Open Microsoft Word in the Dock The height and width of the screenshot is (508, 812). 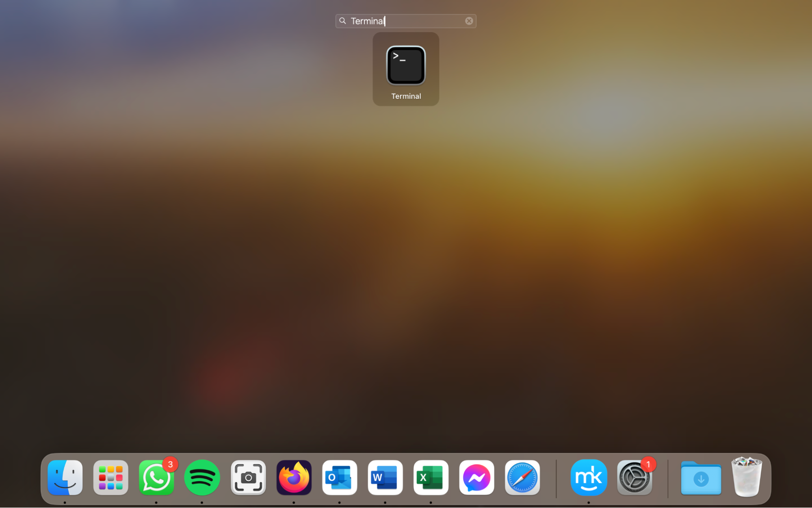click(385, 478)
